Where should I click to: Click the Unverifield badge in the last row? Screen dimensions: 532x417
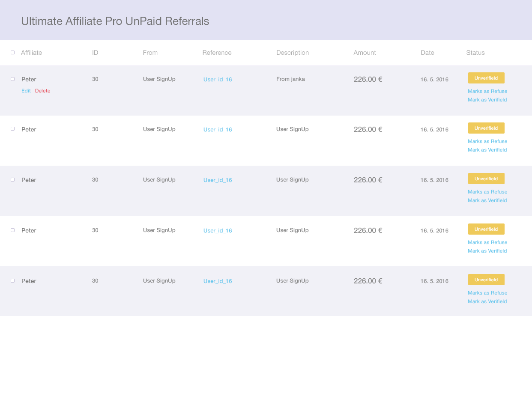(486, 280)
